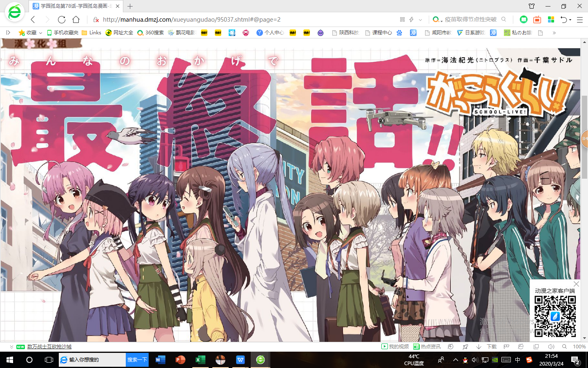Toggle the touch keyboard tray icon
The image size is (588, 368).
click(x=506, y=360)
